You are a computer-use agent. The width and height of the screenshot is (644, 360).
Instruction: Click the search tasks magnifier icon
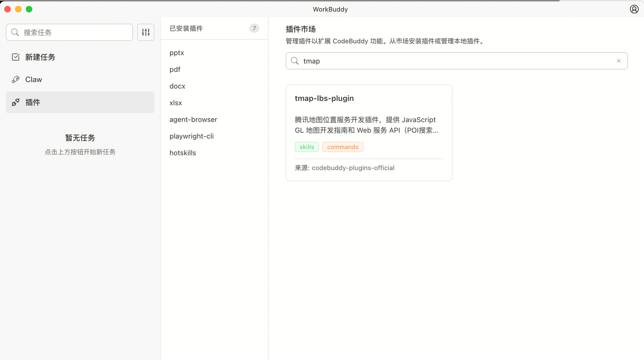(15, 32)
